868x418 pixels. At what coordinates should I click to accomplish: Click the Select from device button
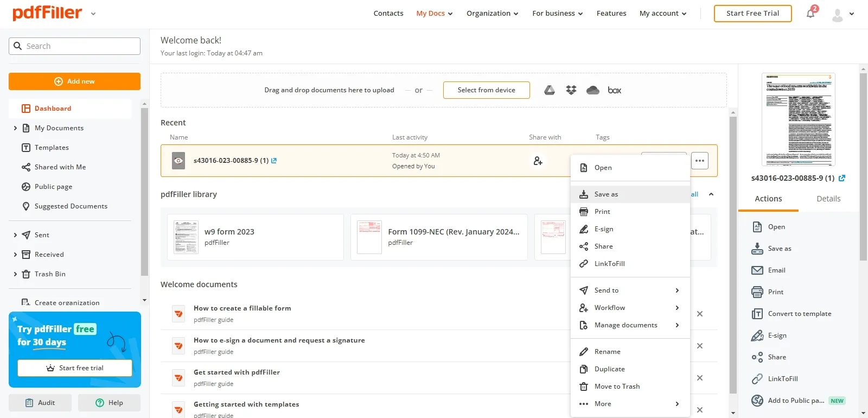[486, 90]
